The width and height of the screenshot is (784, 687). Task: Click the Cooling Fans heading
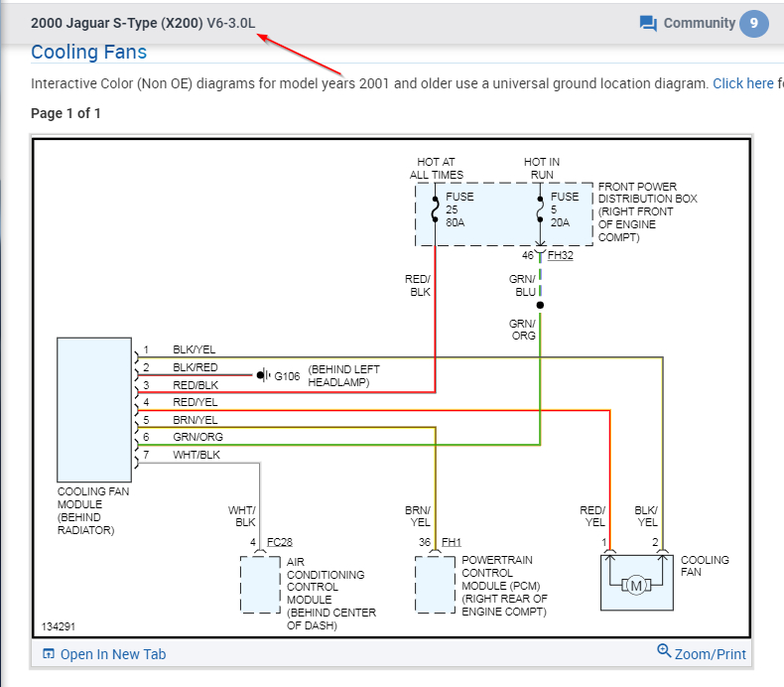coord(89,52)
